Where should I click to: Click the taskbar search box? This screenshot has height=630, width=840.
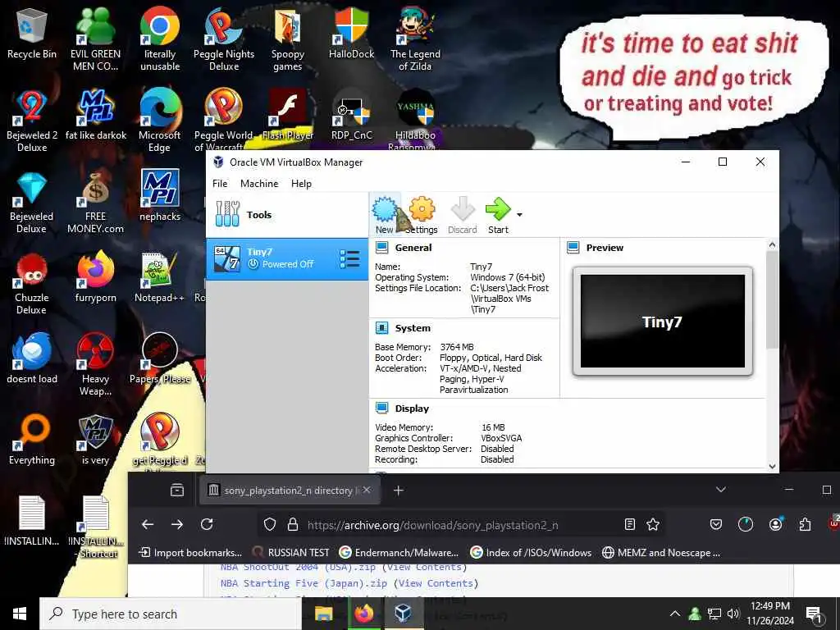click(171, 614)
